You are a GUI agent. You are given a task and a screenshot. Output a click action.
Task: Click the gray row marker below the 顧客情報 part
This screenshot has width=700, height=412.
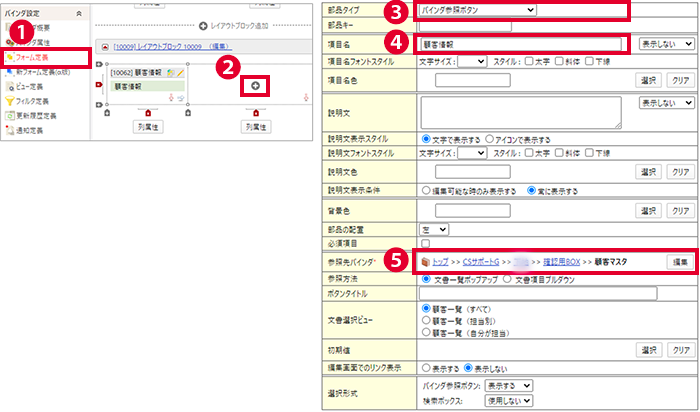(100, 104)
